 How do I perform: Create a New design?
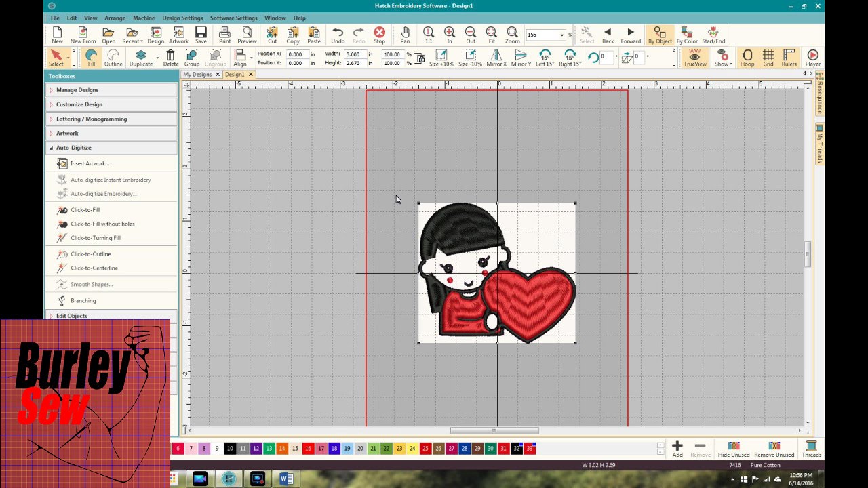pyautogui.click(x=57, y=35)
